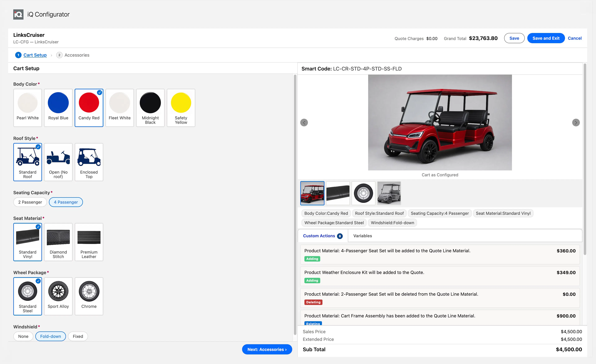Click the Adding tag under Weather Enclosure Kit

tap(312, 280)
